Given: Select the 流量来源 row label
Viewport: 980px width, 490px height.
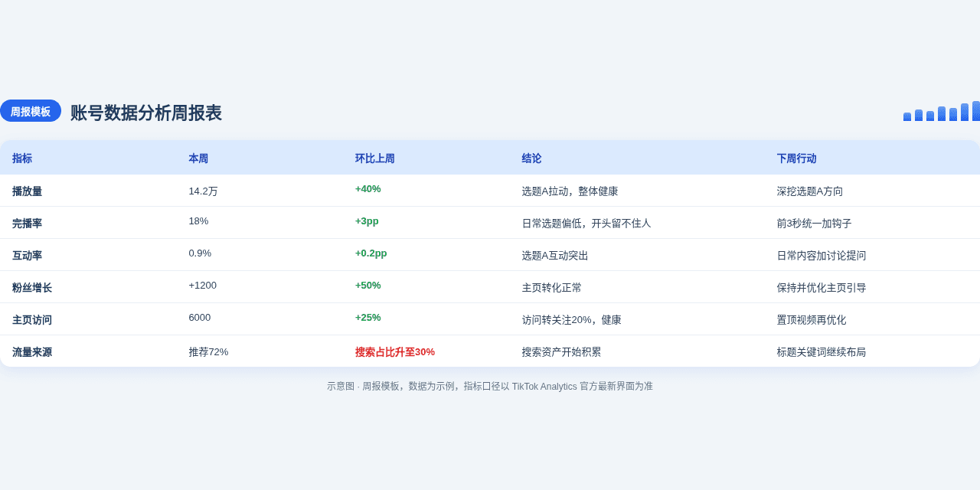Looking at the screenshot, I should click(32, 352).
